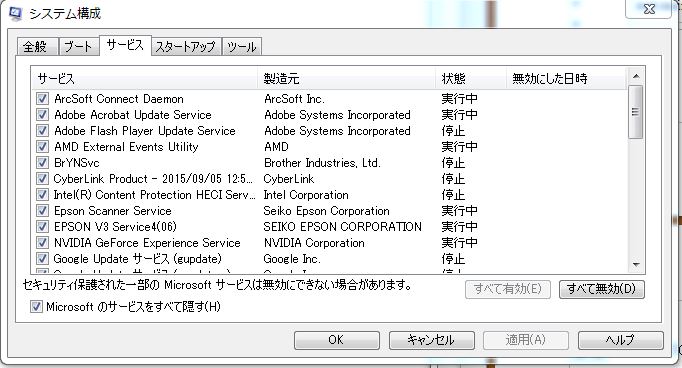Click the System Configuration title bar icon
682x368 pixels.
point(15,13)
